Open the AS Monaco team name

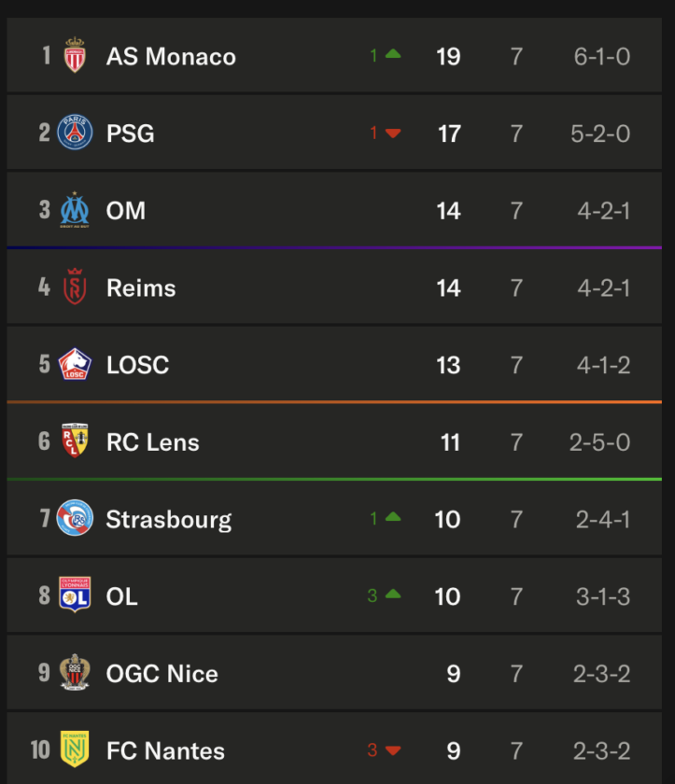(x=171, y=56)
